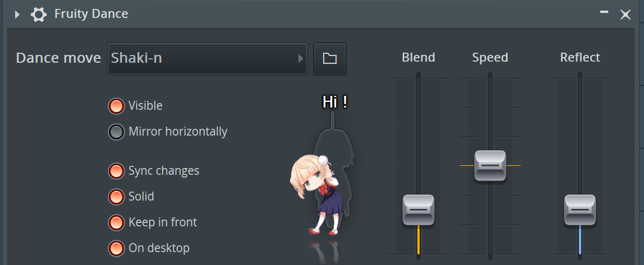Click the Speed label
The height and width of the screenshot is (265, 644).
pyautogui.click(x=490, y=58)
